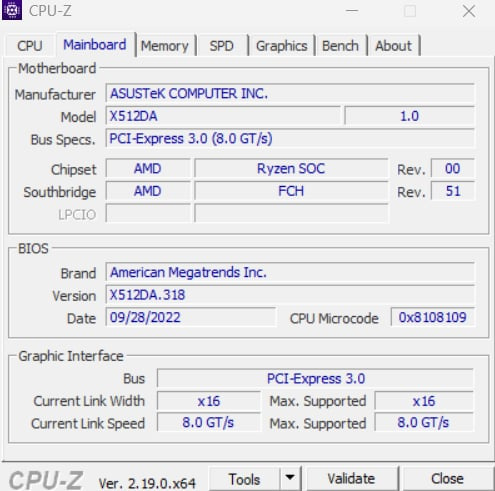Click the CPU Microcode label

tap(334, 318)
